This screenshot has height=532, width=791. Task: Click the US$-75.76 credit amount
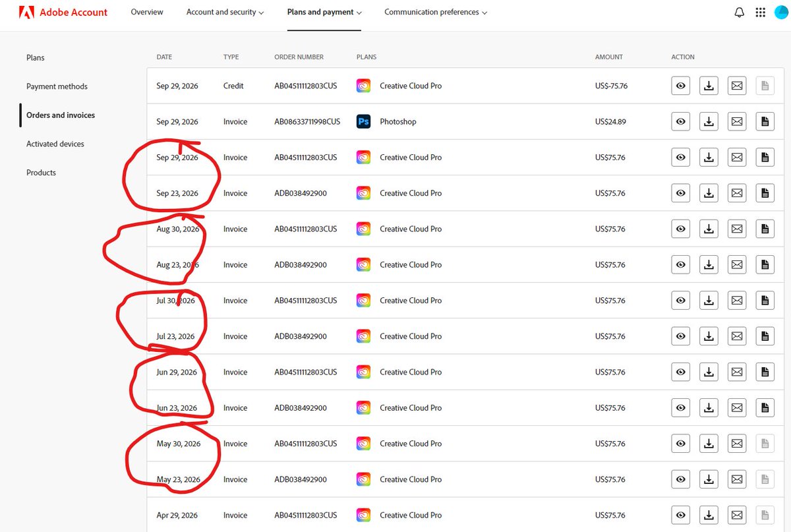pyautogui.click(x=611, y=86)
